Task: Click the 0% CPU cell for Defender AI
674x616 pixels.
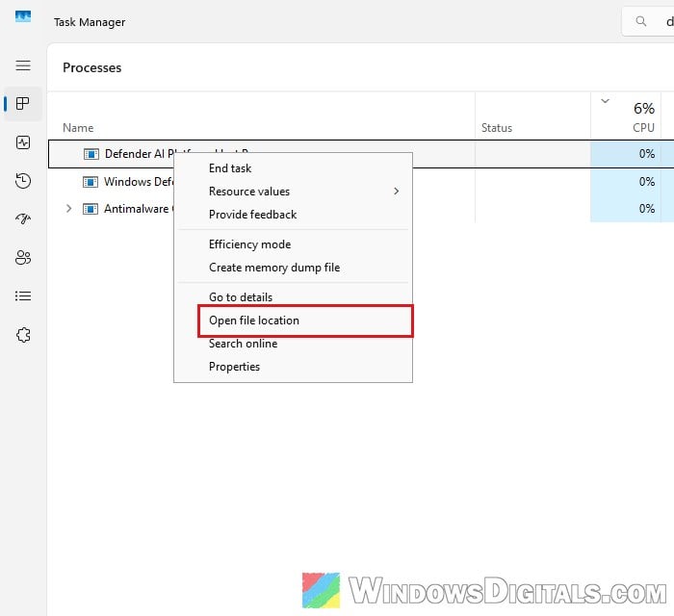Action: coord(626,154)
